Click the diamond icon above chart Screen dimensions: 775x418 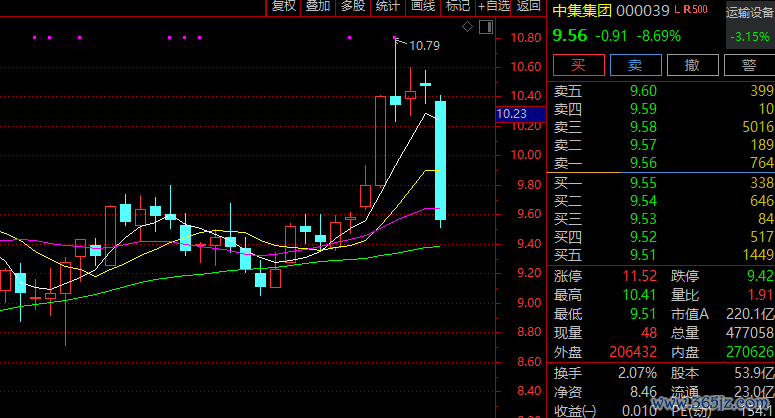point(467,27)
